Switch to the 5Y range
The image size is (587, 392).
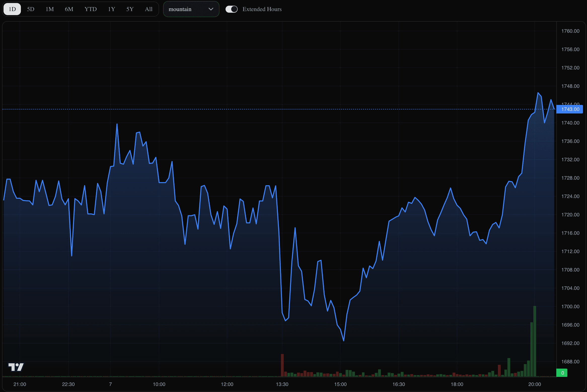click(130, 9)
